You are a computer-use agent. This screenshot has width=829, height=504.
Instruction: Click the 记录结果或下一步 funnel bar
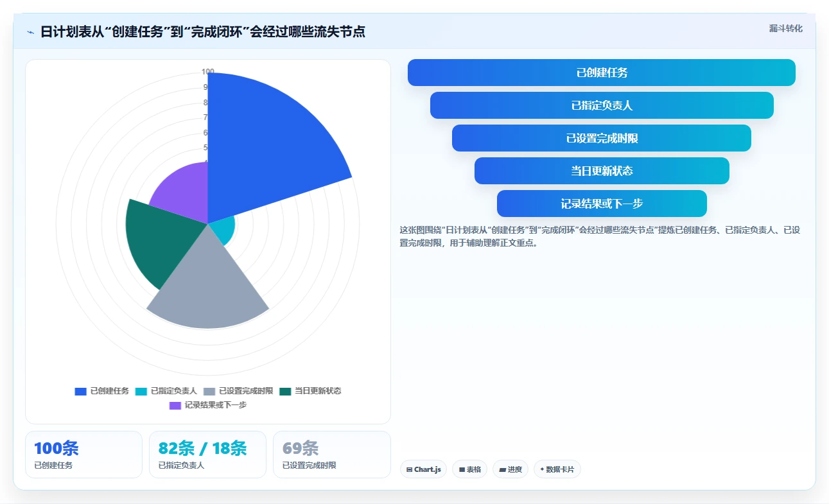[602, 204]
